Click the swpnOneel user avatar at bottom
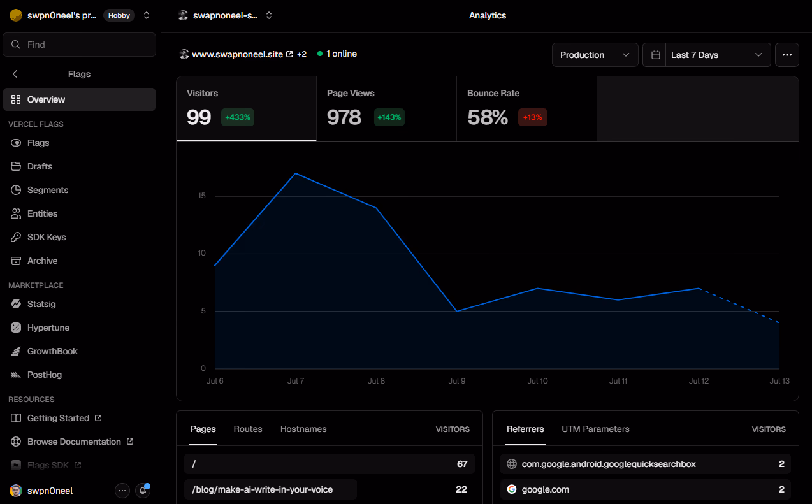The width and height of the screenshot is (812, 504). (16, 491)
